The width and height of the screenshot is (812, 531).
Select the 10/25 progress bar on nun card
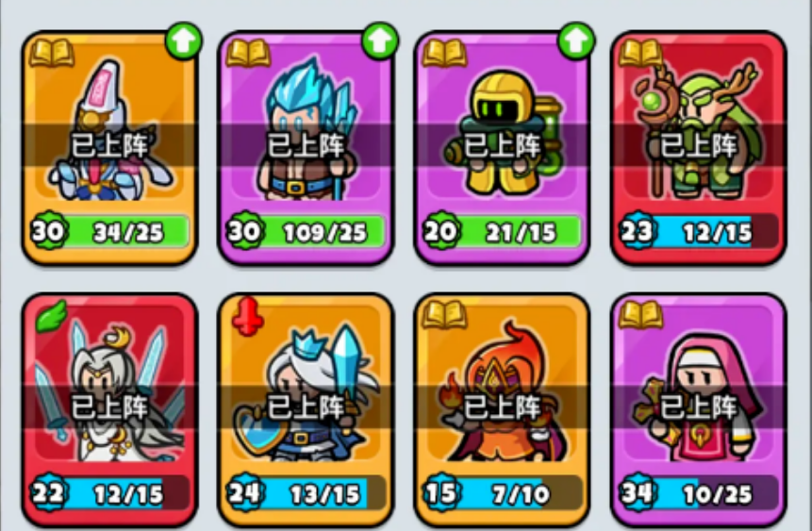click(x=715, y=493)
